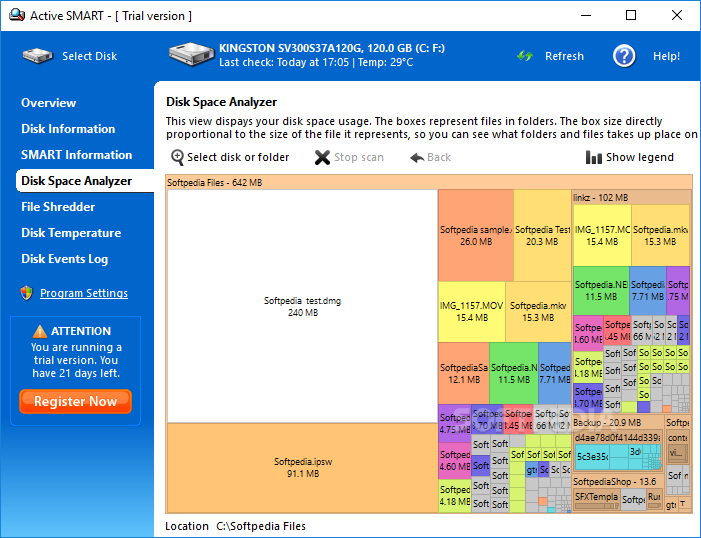Click the Last check Today at 17:05 text
The image size is (701, 538).
(x=284, y=62)
